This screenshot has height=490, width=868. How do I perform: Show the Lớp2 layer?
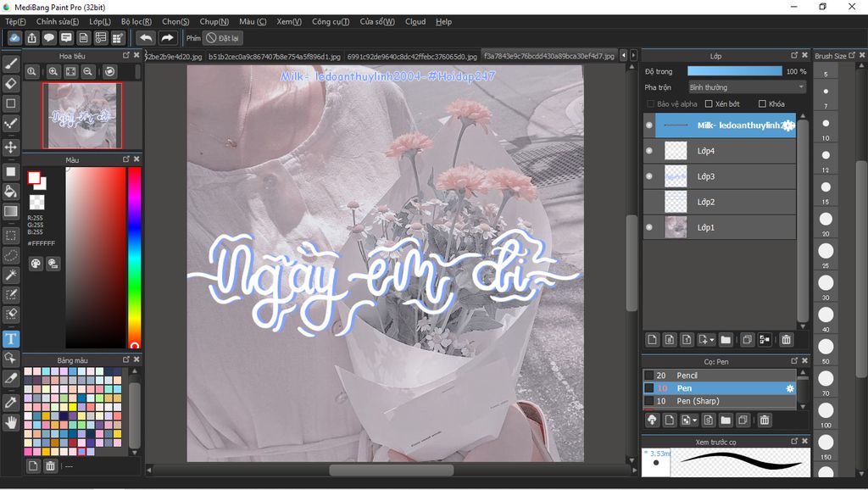649,202
